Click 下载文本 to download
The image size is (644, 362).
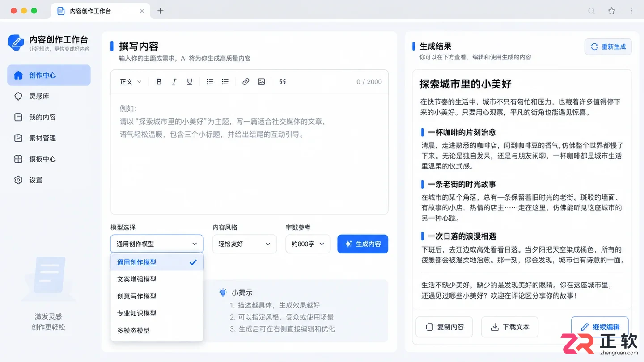tap(510, 327)
